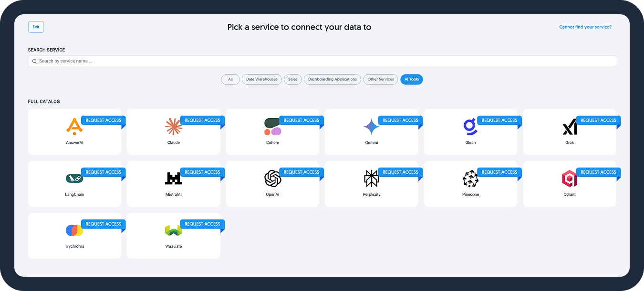644x291 pixels.
Task: Request access for Glean
Action: (499, 120)
